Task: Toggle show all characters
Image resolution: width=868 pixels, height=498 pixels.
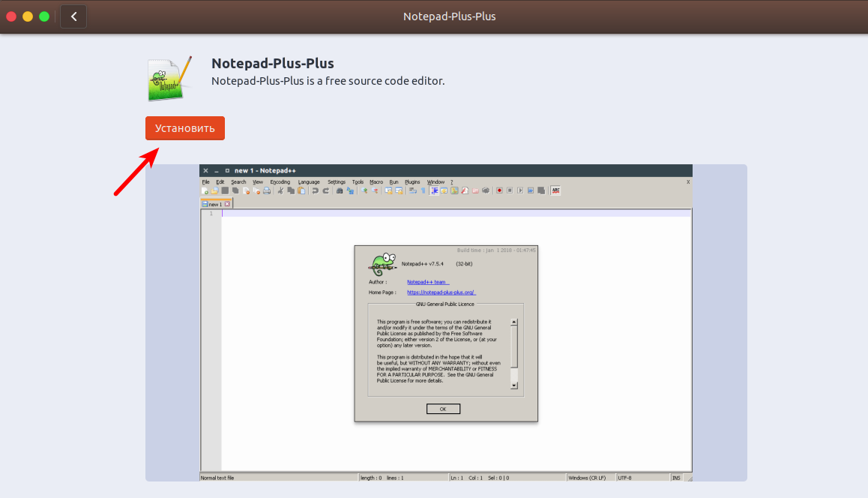Action: [x=424, y=190]
